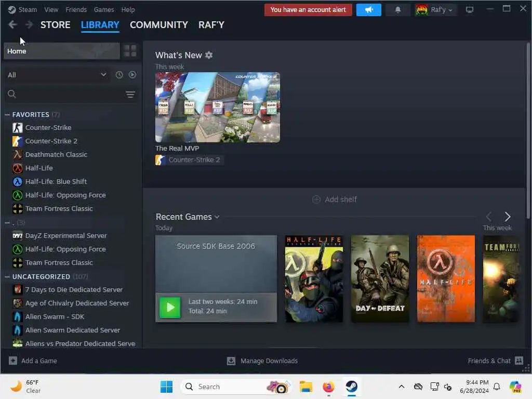Screen dimensions: 532x399
Task: Open the Friends menu
Action: click(x=76, y=10)
